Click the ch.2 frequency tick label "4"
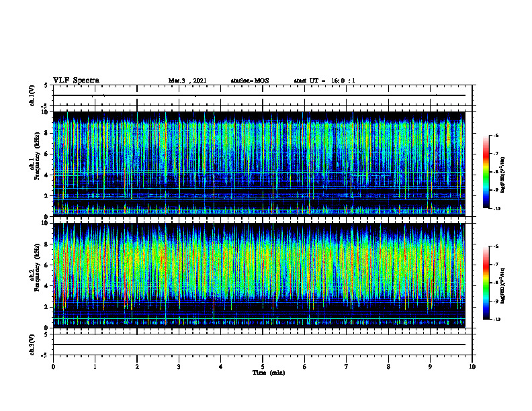Viewport: 532px width, 411px height. [46, 286]
